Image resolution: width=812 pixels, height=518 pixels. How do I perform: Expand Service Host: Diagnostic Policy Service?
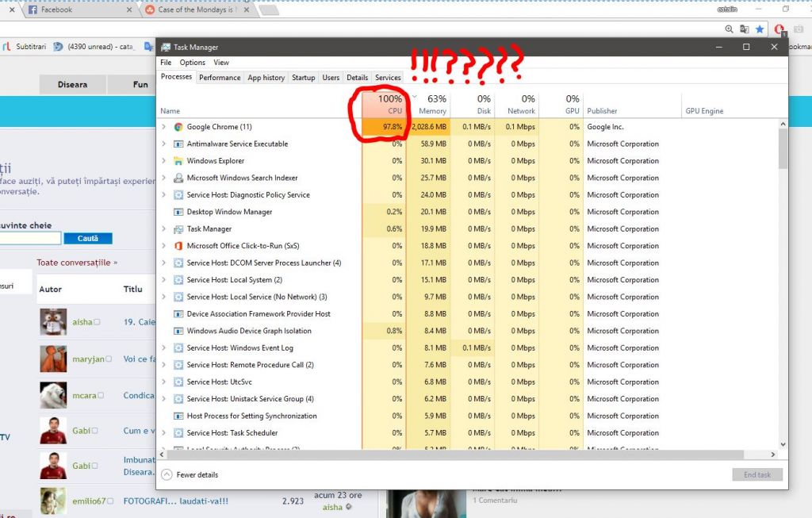(x=163, y=195)
